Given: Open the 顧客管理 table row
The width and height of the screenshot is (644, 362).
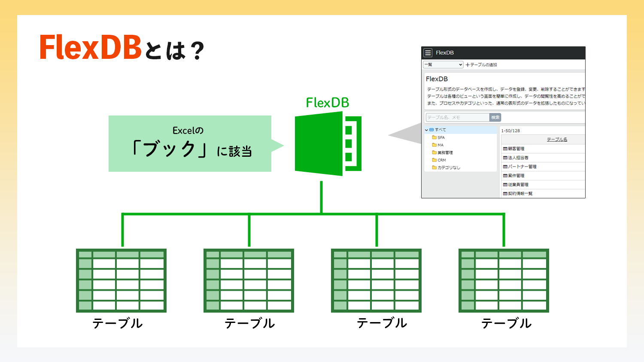Looking at the screenshot, I should click(x=543, y=149).
